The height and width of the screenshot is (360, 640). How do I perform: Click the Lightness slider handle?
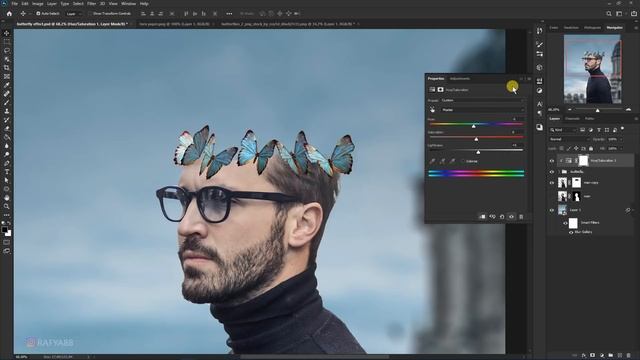pos(478,153)
